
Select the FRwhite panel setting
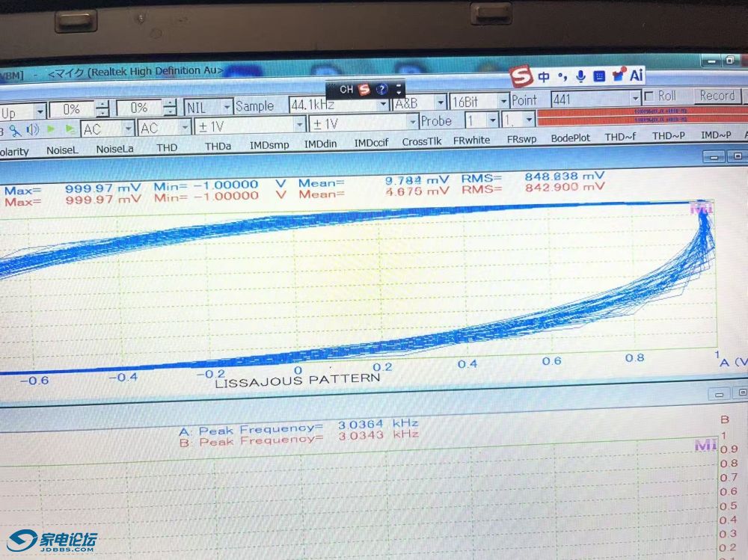(x=471, y=141)
